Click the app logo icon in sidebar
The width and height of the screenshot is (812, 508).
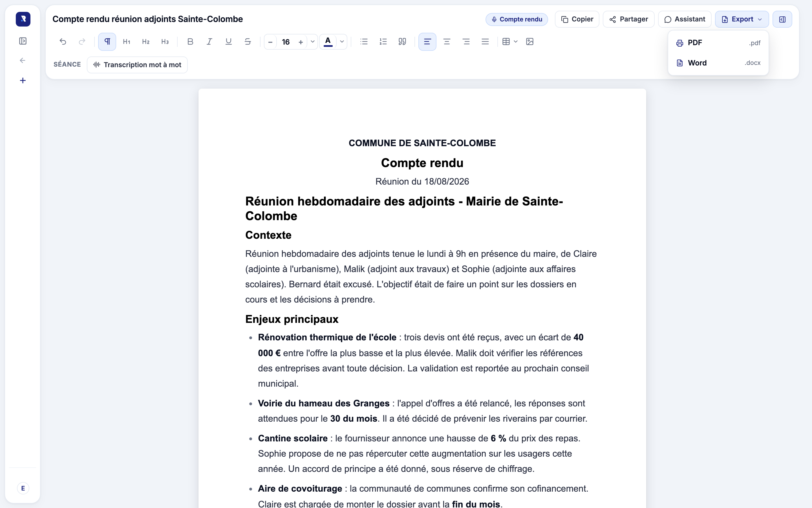23,19
